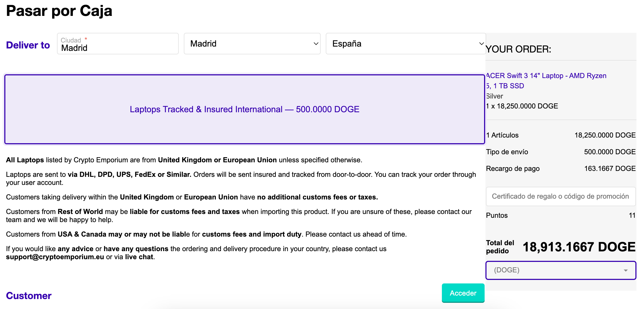644x309 pixels.
Task: Click the YOUR ORDER heading
Action: 518,49
